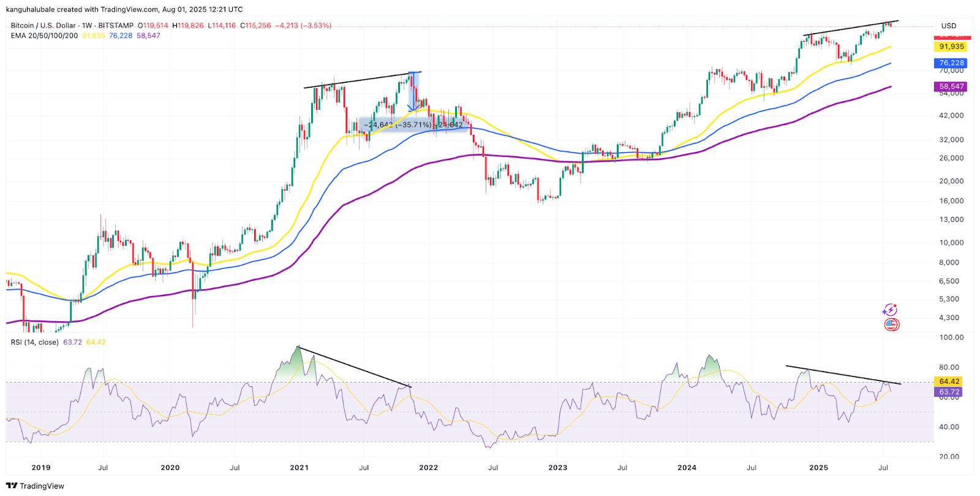Select the 2025 price trendline at top right
The height and width of the screenshot is (496, 980).
pos(850,28)
